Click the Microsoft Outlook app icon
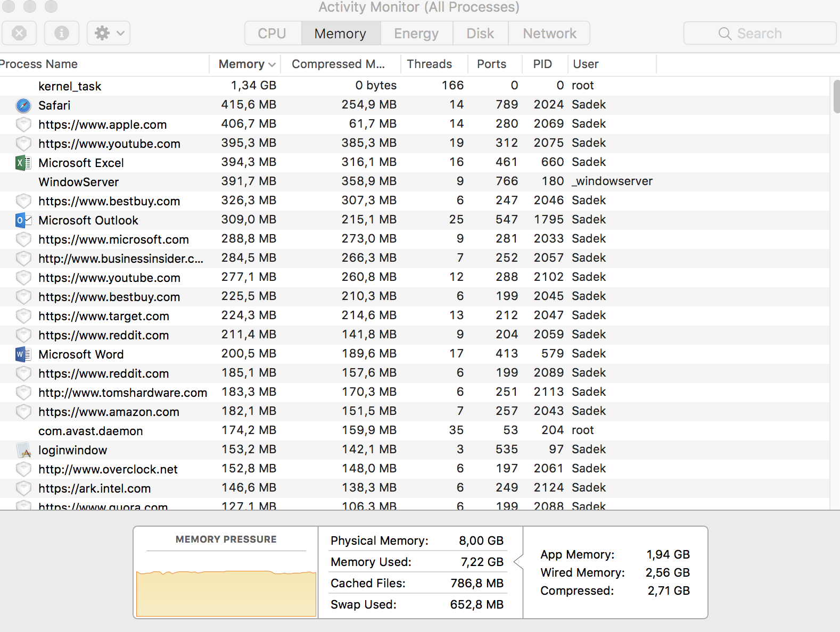Viewport: 840px width, 632px height. 23,220
